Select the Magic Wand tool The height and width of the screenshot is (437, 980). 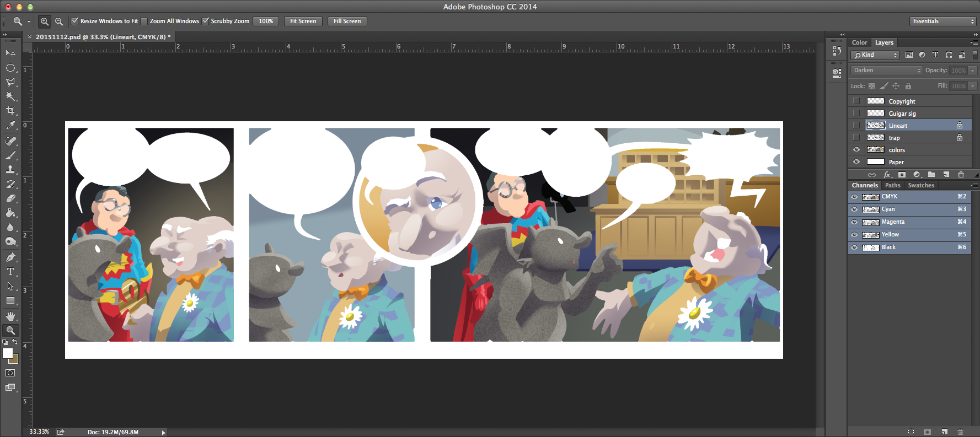coord(10,96)
